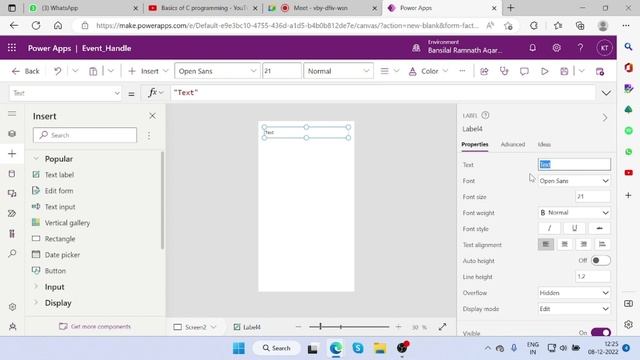Open the Variables tools icon in sidebar

12,233
